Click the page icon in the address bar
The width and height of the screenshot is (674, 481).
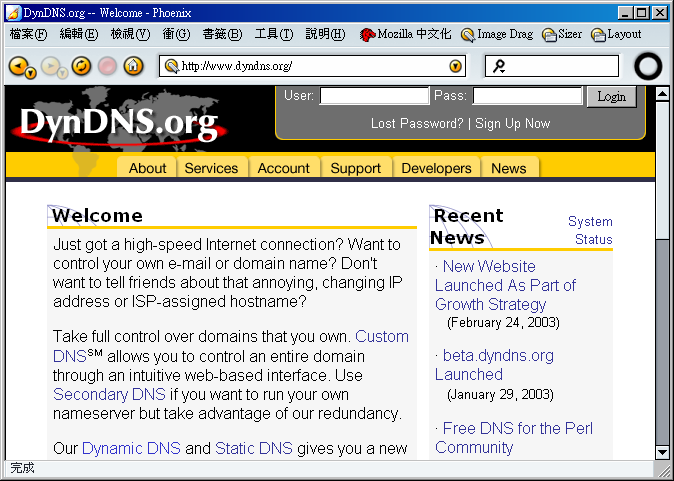(x=172, y=66)
